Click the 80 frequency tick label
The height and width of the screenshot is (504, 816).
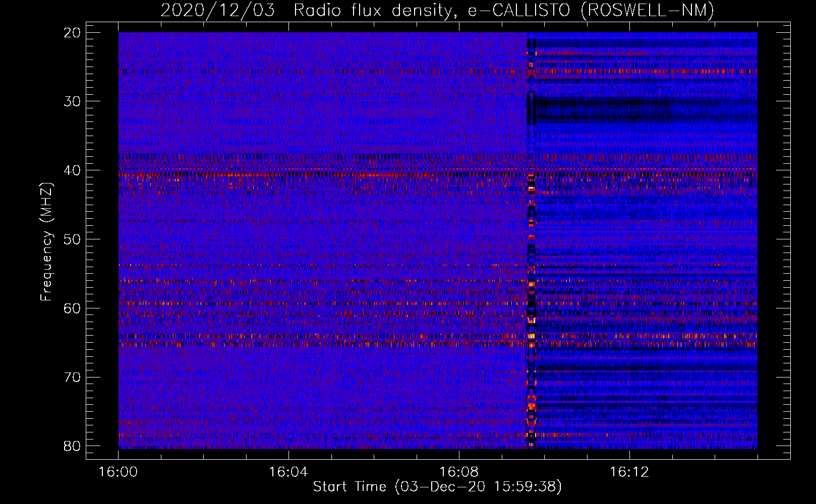pos(73,446)
